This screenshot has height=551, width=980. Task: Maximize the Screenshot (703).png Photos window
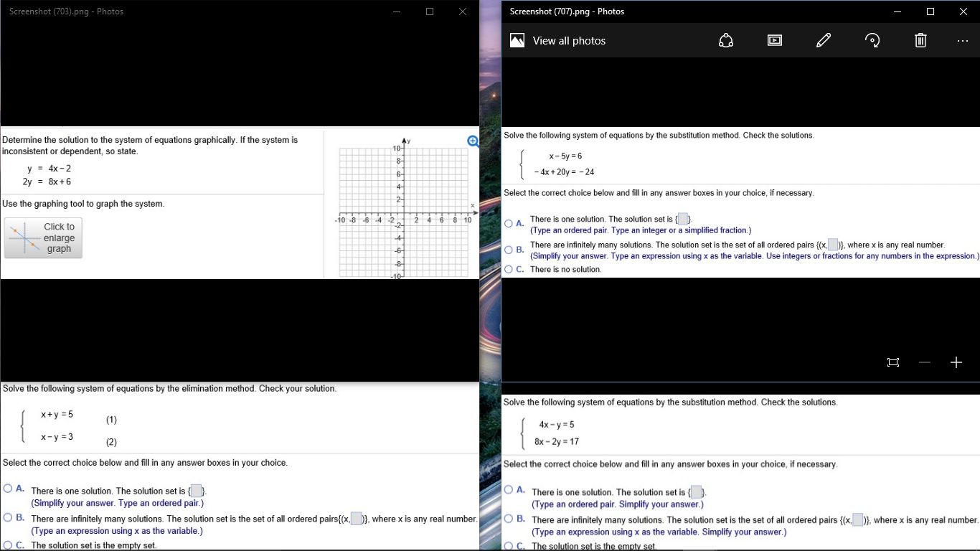[430, 11]
